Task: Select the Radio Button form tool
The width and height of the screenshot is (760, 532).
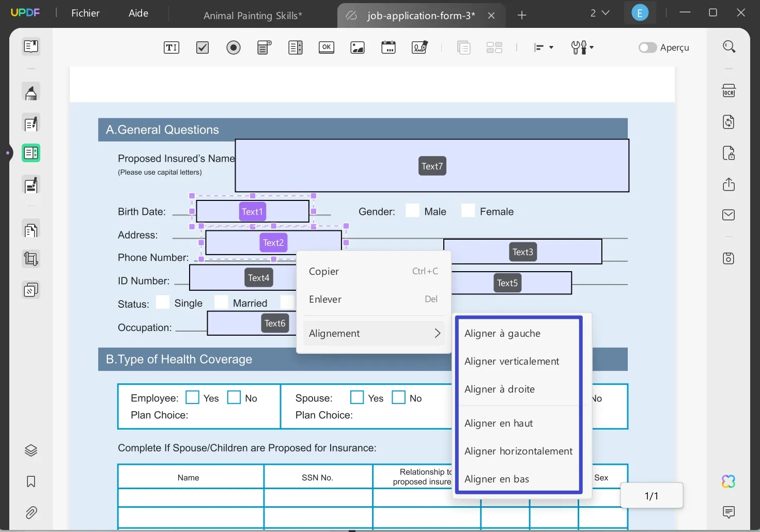Action: point(234,48)
